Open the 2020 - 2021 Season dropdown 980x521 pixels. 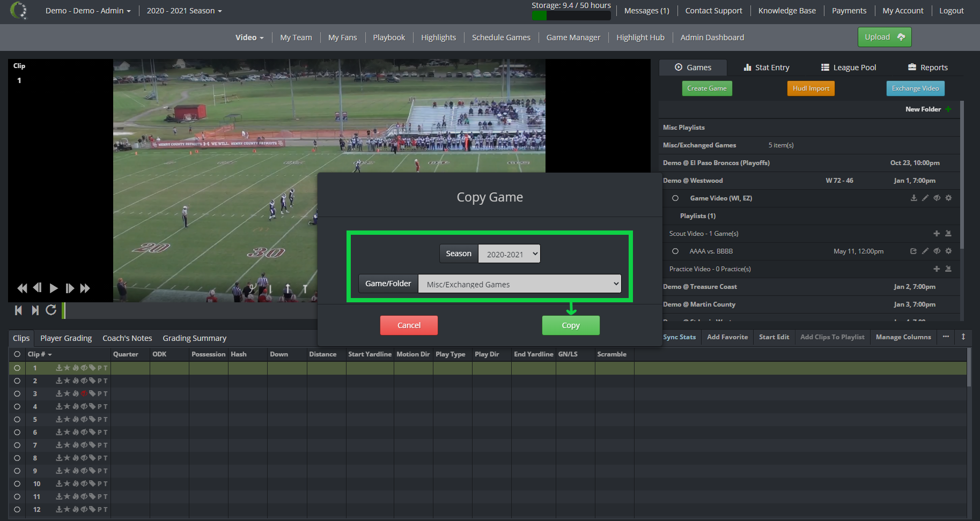pyautogui.click(x=184, y=11)
